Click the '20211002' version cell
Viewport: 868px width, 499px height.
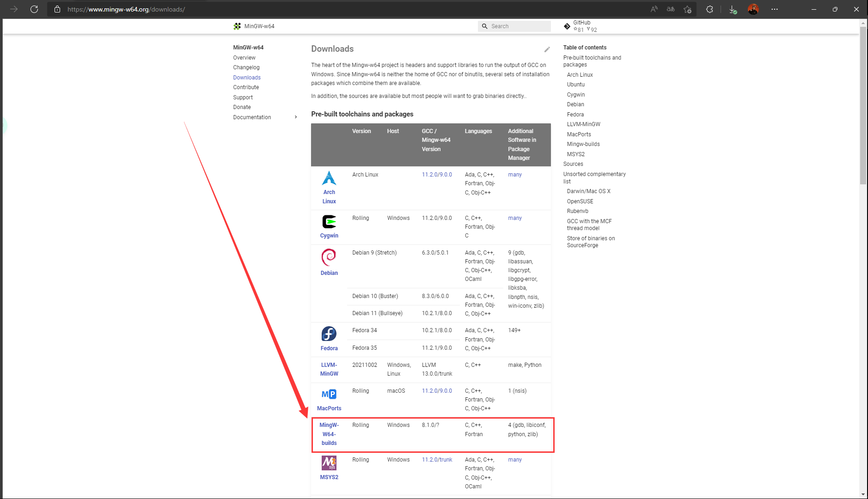364,365
